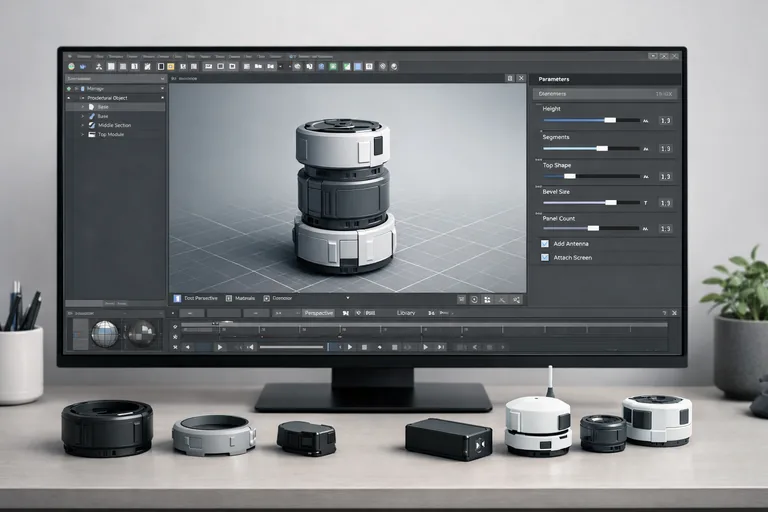Expand the Middle Section tree item

point(82,125)
